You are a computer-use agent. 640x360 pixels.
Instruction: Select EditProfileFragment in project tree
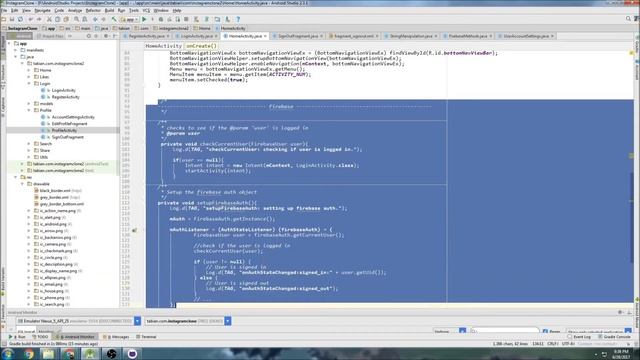click(70, 124)
